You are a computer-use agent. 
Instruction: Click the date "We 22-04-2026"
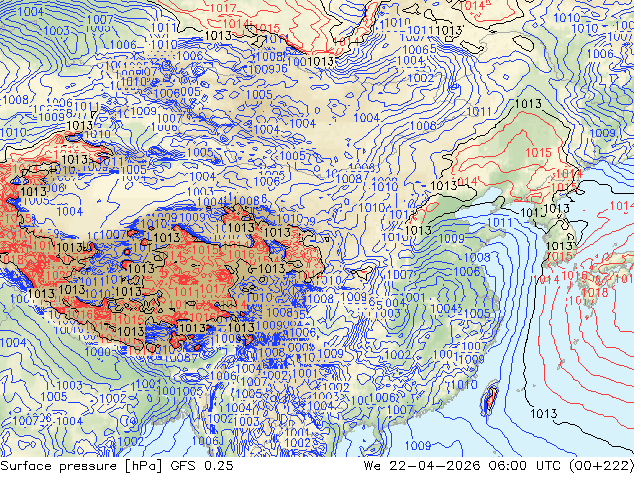[x=422, y=466]
